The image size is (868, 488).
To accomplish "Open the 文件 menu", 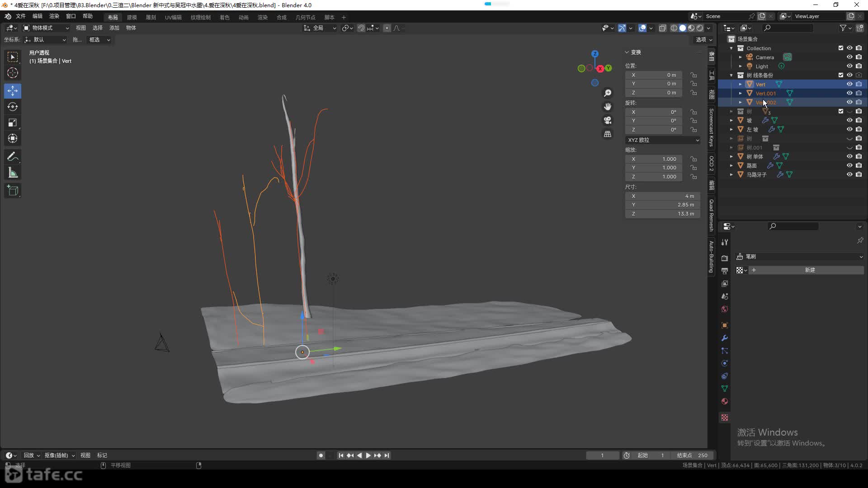I will click(x=21, y=16).
